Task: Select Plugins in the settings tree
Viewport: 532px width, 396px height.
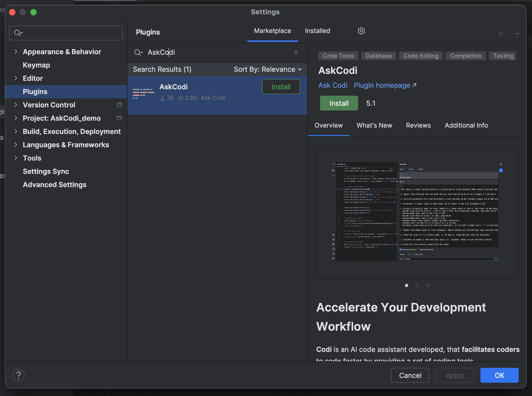Action: point(66,91)
